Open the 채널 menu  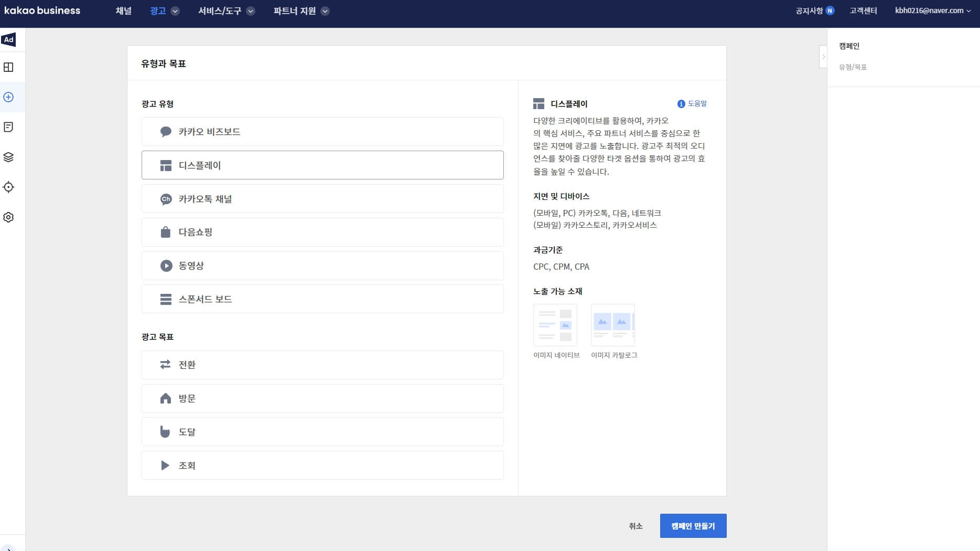pos(124,11)
